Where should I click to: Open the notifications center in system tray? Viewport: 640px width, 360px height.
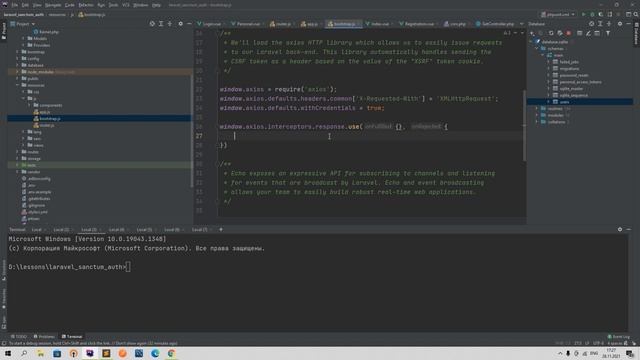point(630,353)
